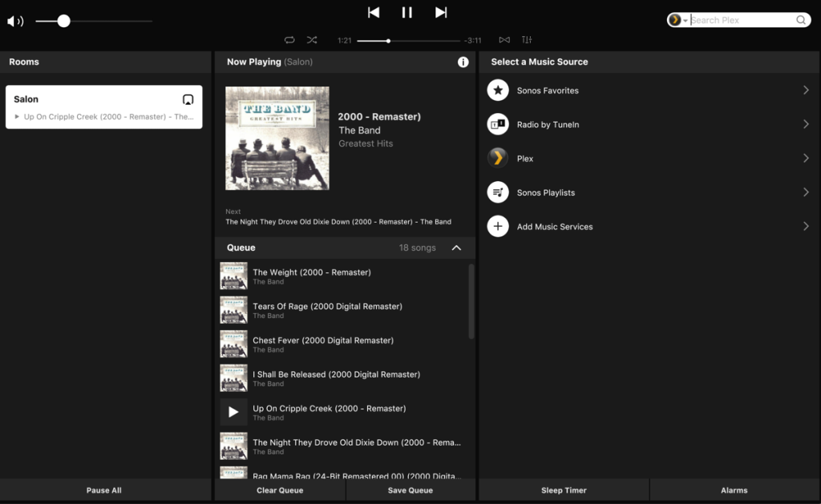Select Up On Cripple Creek queue row
This screenshot has width=821, height=504.
click(x=342, y=412)
